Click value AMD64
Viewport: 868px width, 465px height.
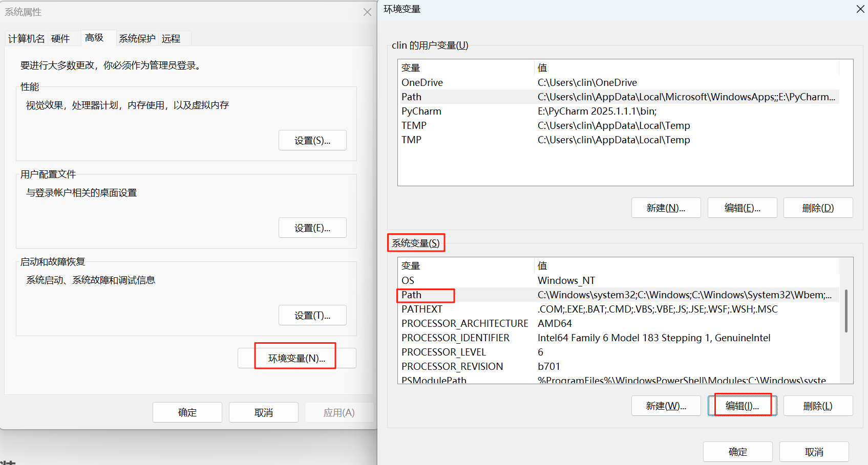click(555, 323)
